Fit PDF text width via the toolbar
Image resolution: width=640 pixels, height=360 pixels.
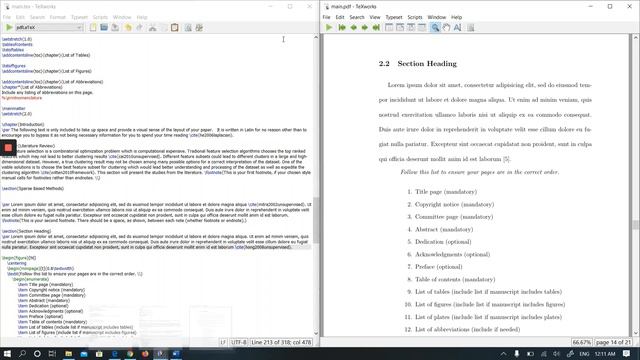(x=411, y=27)
